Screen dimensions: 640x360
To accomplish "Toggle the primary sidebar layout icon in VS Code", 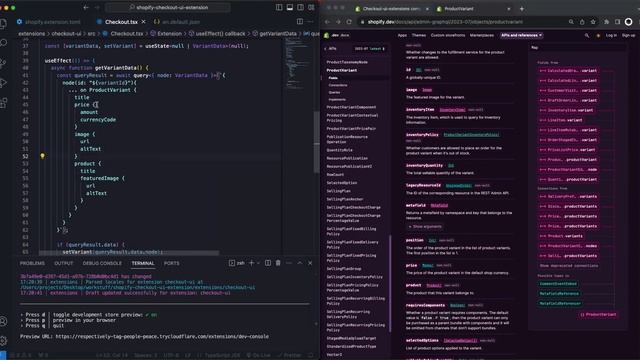I will point(279,7).
